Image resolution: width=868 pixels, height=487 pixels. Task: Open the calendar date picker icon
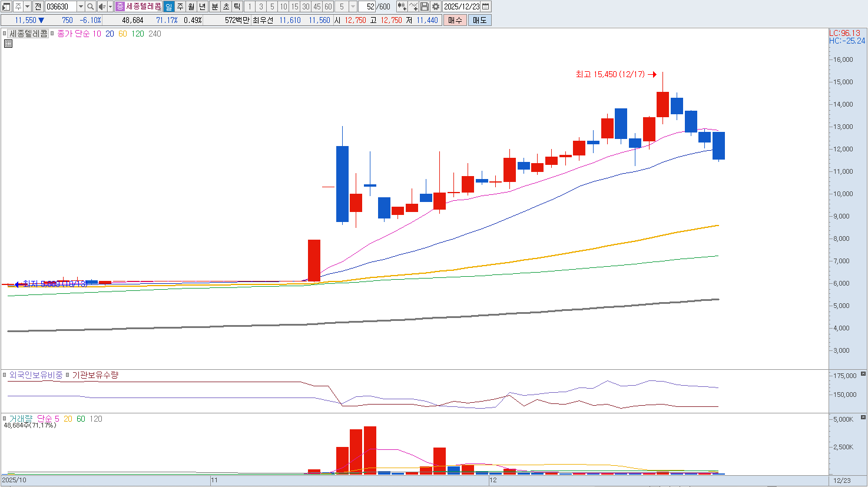(x=486, y=6)
